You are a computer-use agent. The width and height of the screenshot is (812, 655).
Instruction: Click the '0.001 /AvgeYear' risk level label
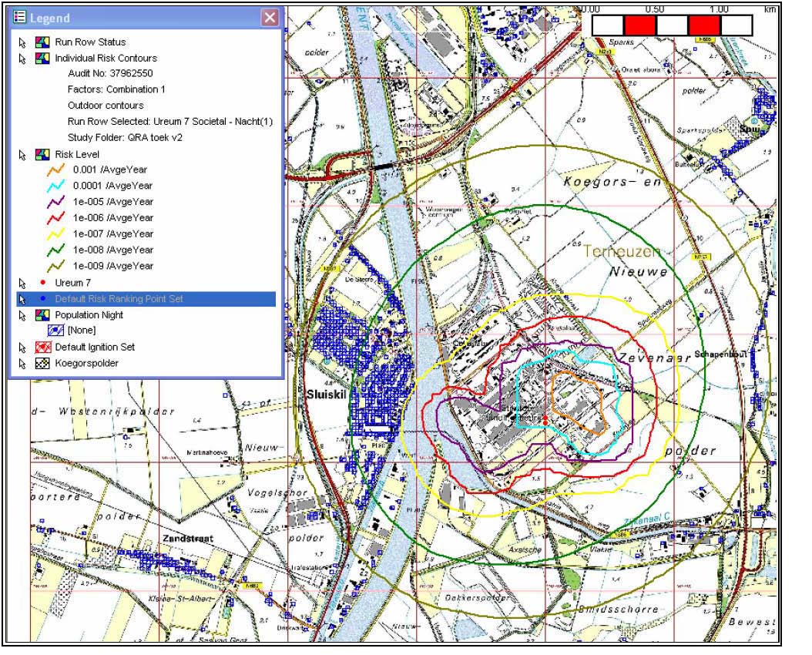110,170
